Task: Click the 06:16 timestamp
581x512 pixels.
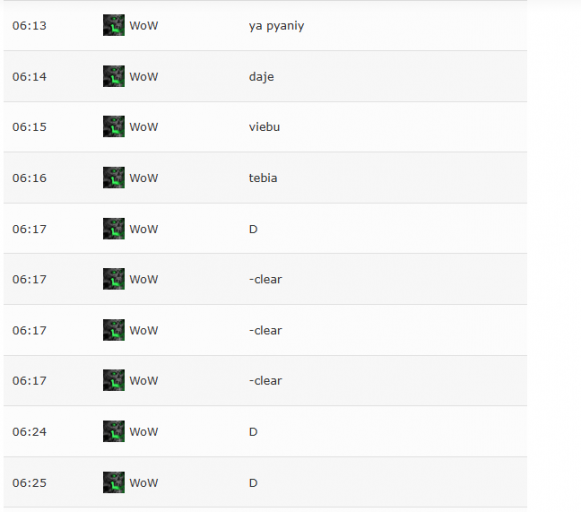Action: [x=29, y=178]
